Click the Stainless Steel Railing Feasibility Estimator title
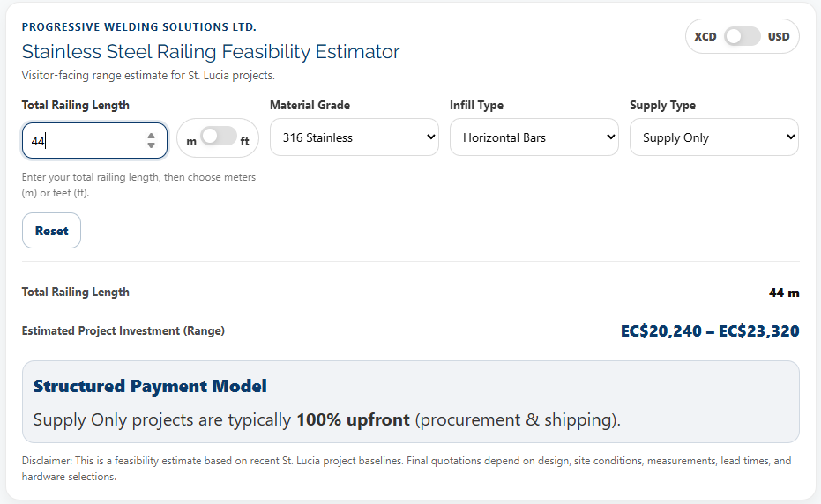Viewport: 821px width, 504px height. (x=211, y=52)
